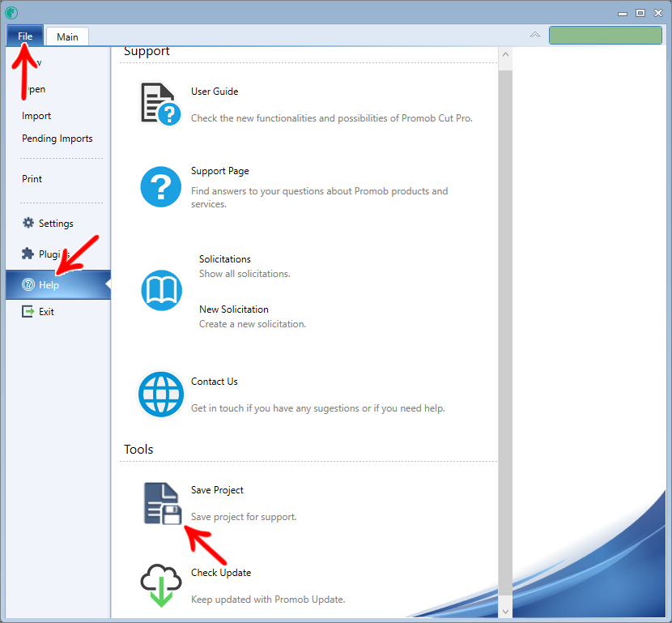Viewport: 672px width, 623px height.
Task: Click the Help question mark sidebar icon
Action: coord(28,284)
